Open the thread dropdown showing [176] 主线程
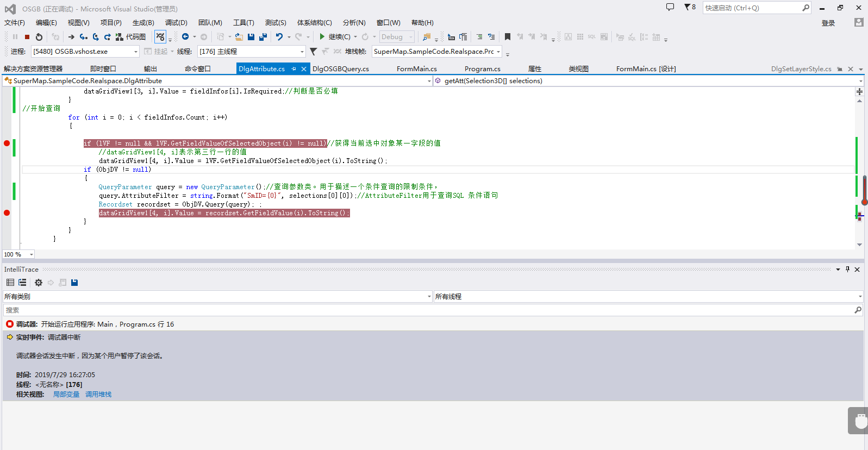 pos(252,52)
